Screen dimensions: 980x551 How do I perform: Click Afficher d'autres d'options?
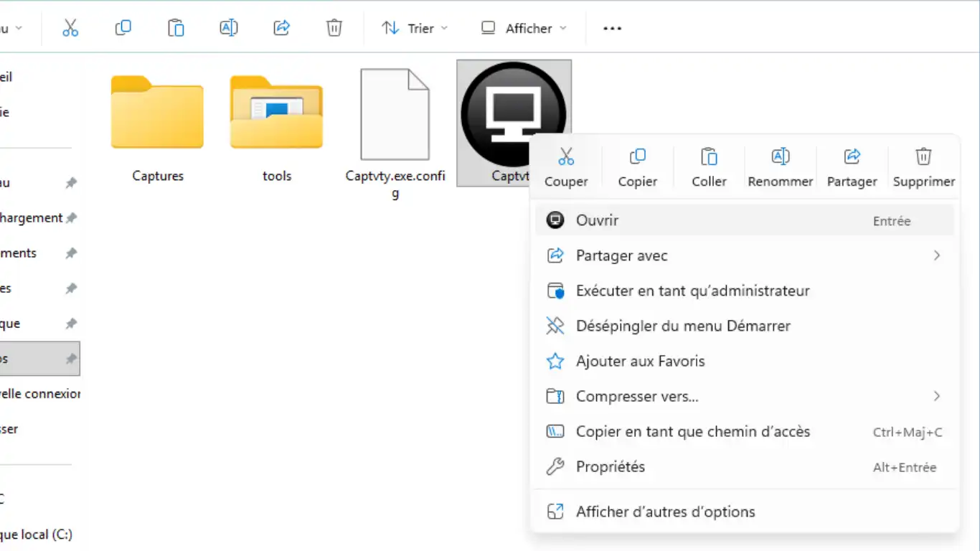pos(665,512)
